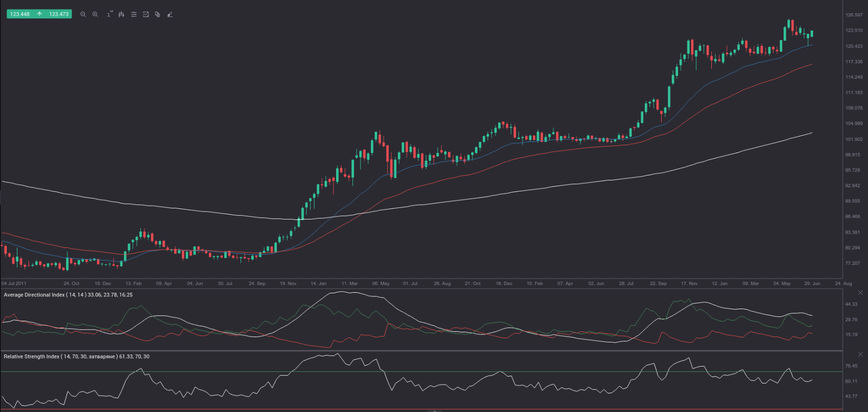The width and height of the screenshot is (868, 412).
Task: Click the 04 Jul 2011 date label
Action: (15, 284)
